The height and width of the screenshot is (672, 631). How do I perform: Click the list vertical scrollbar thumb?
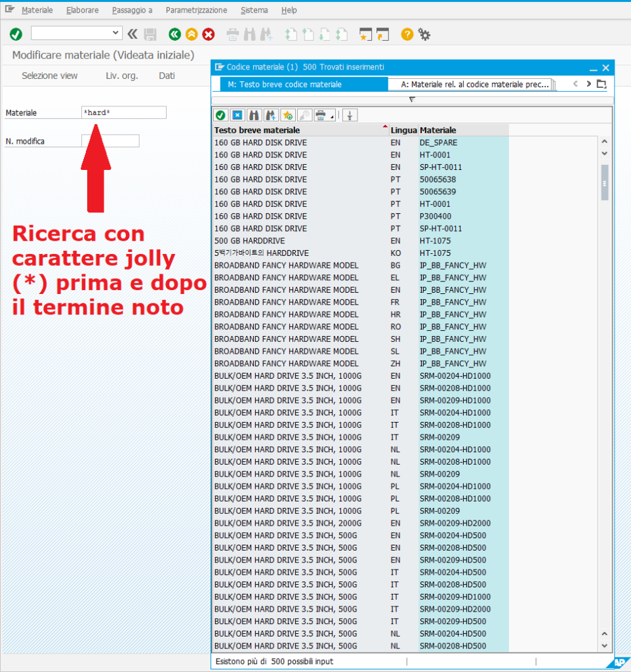pyautogui.click(x=605, y=183)
